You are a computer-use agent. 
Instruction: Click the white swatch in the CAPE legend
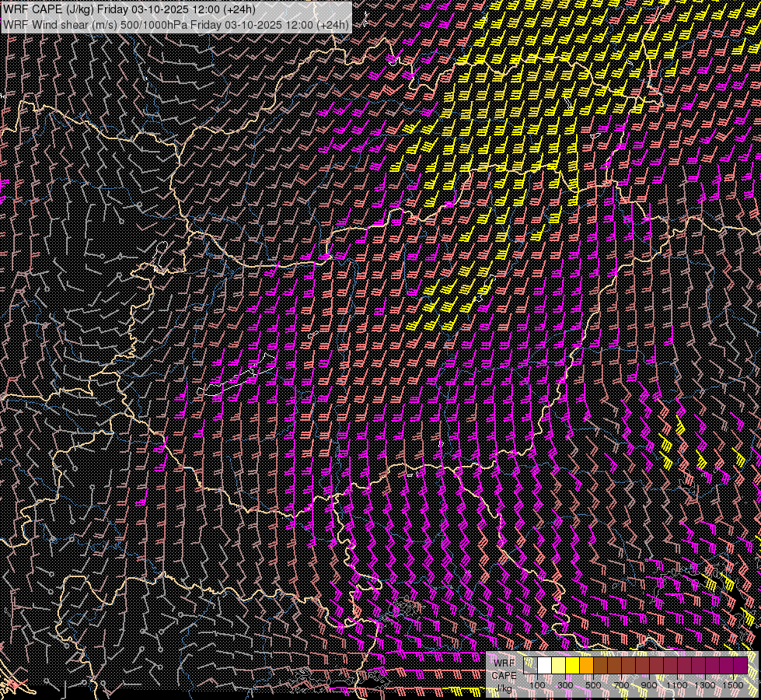tap(545, 666)
